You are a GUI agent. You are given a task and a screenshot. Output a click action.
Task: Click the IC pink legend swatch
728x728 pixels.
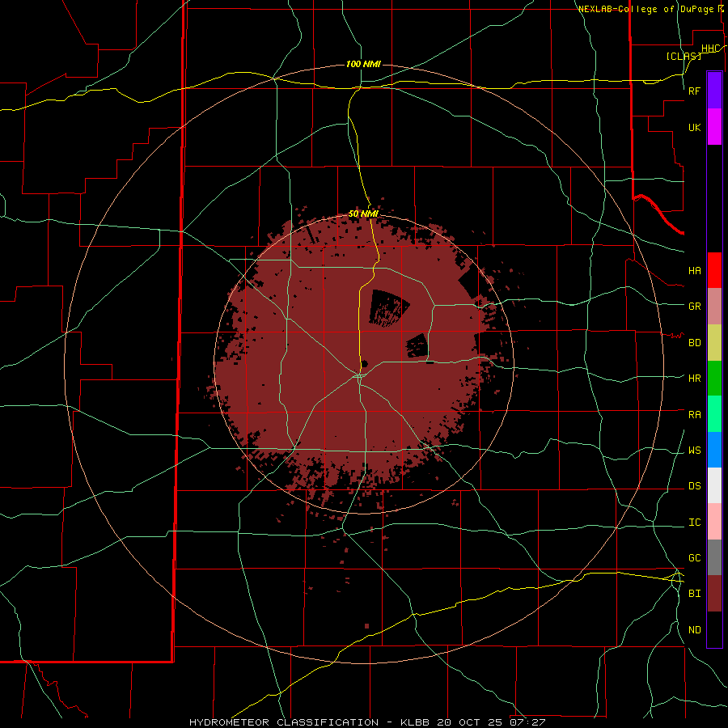714,522
